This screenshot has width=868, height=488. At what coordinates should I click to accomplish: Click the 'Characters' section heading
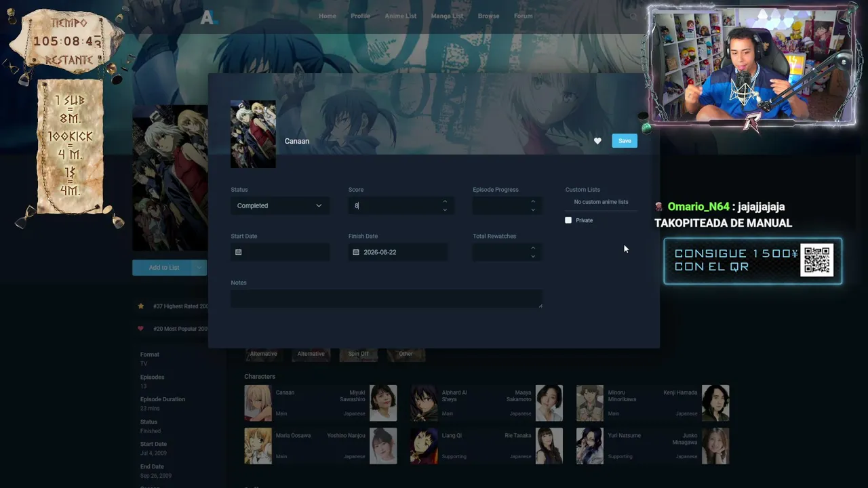tap(260, 376)
